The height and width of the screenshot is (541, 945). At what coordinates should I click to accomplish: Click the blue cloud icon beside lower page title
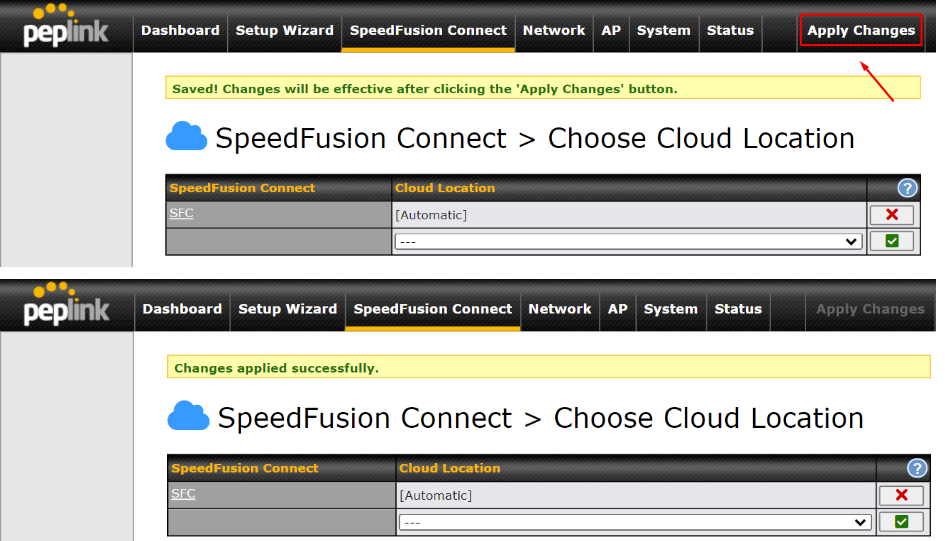click(188, 416)
